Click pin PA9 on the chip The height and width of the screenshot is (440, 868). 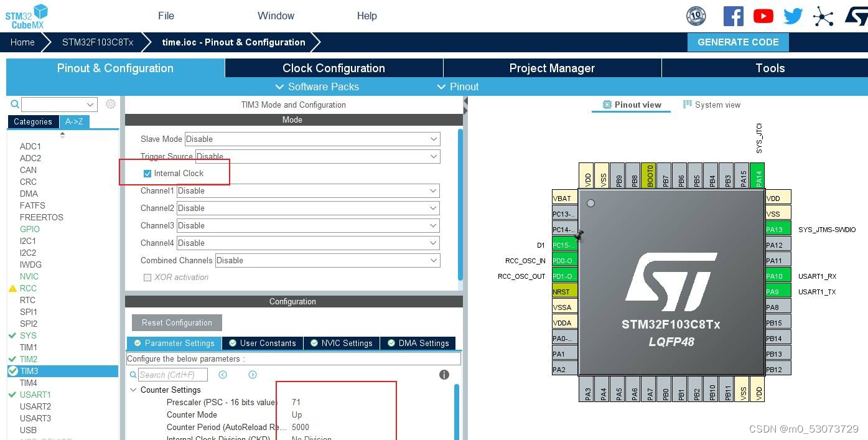coord(778,291)
